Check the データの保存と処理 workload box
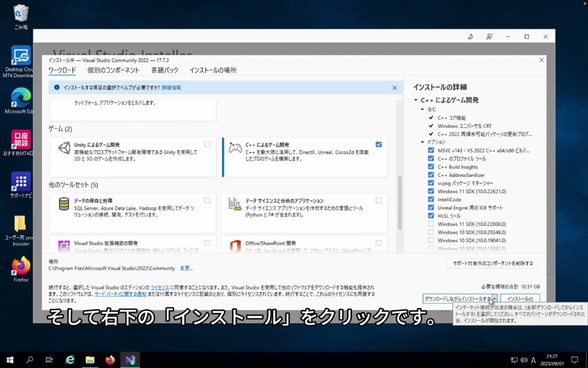588x368 pixels. [207, 201]
